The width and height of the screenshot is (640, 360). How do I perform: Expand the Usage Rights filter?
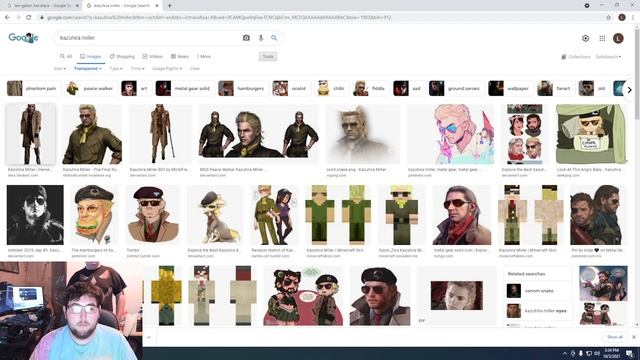coord(167,69)
